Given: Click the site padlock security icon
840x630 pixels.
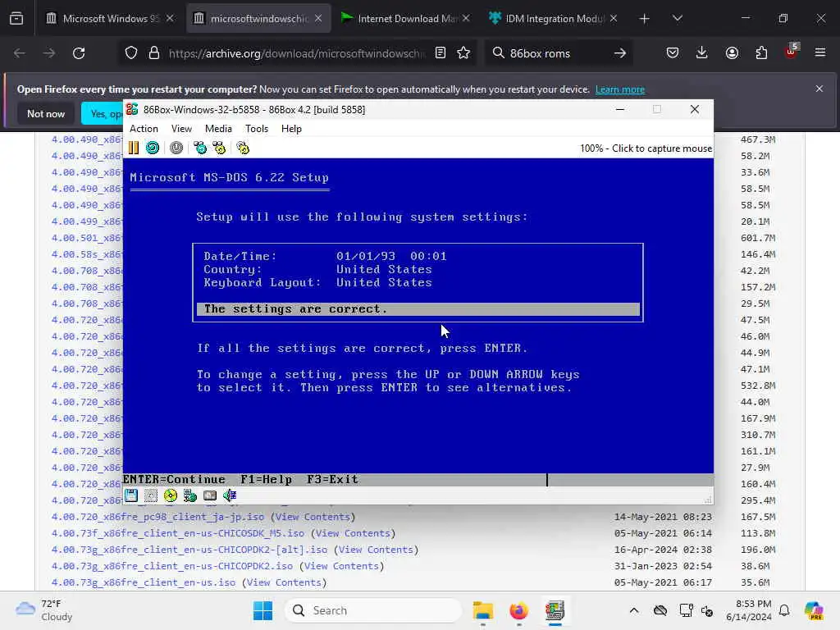Looking at the screenshot, I should [x=154, y=53].
